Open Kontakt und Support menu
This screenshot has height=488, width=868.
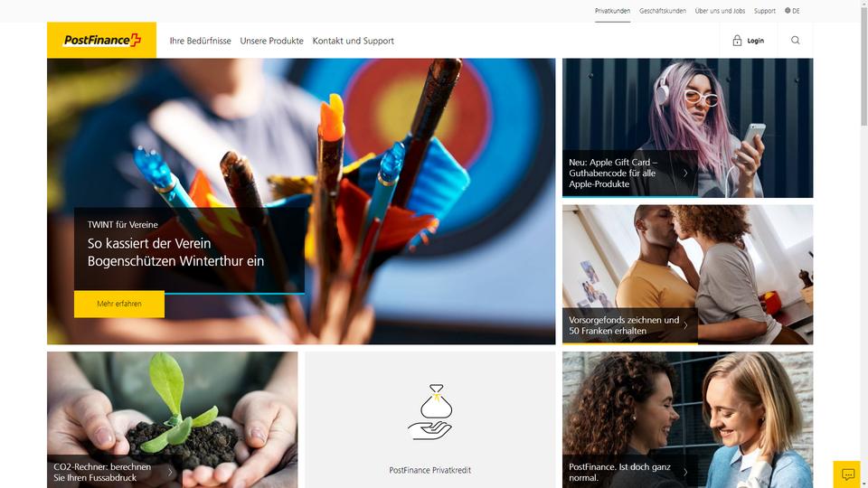[354, 41]
